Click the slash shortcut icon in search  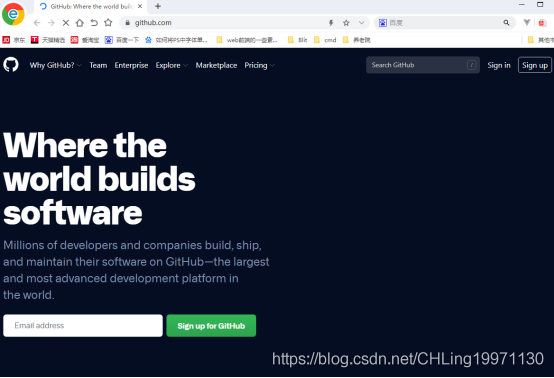click(x=471, y=65)
